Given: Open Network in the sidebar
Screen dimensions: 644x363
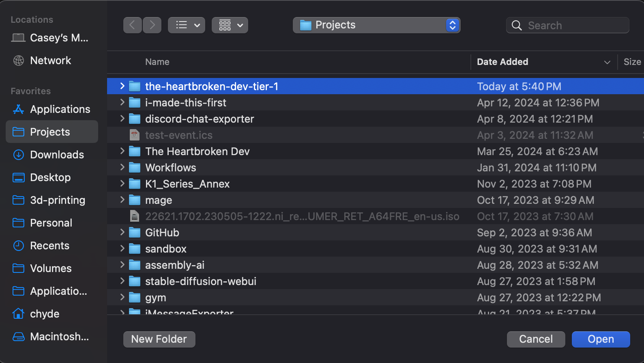Looking at the screenshot, I should [52, 61].
